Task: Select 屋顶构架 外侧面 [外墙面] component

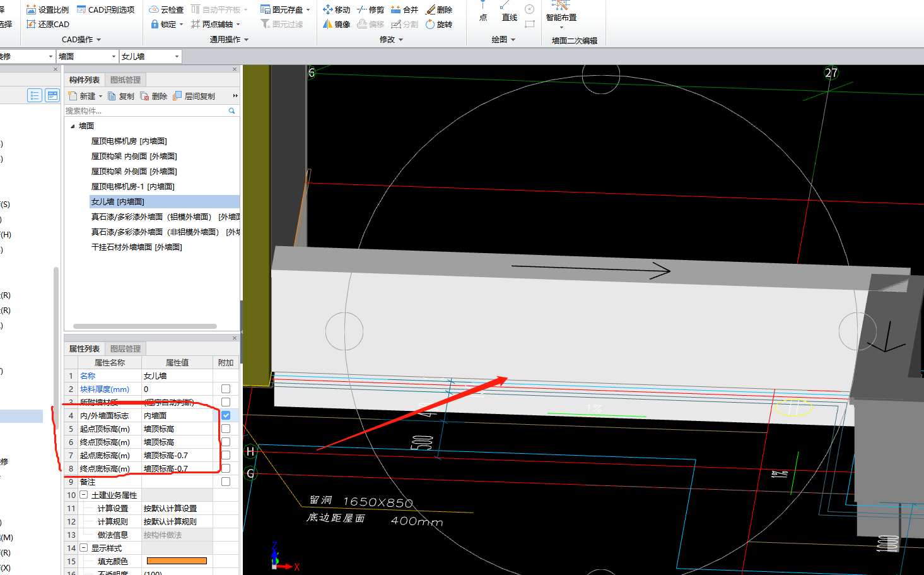Action: coord(134,172)
